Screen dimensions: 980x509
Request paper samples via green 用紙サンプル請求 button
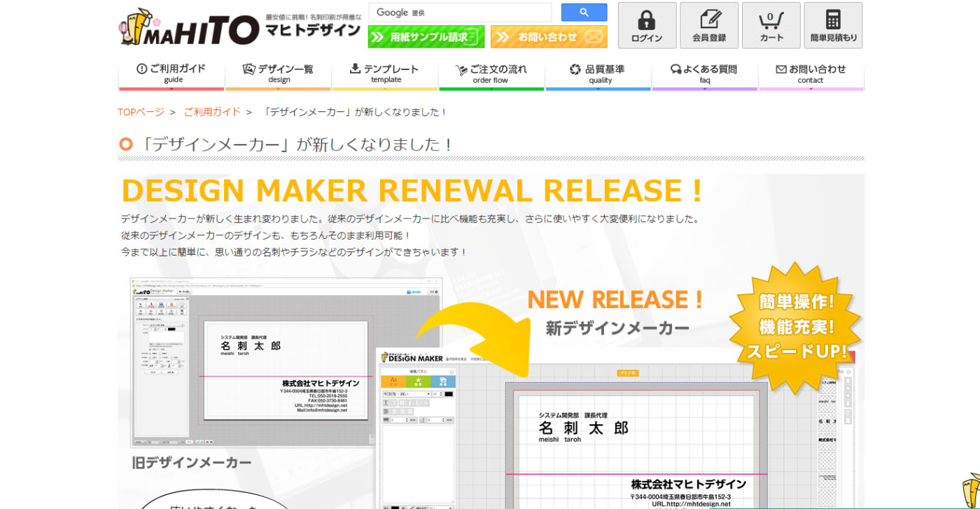[426, 37]
